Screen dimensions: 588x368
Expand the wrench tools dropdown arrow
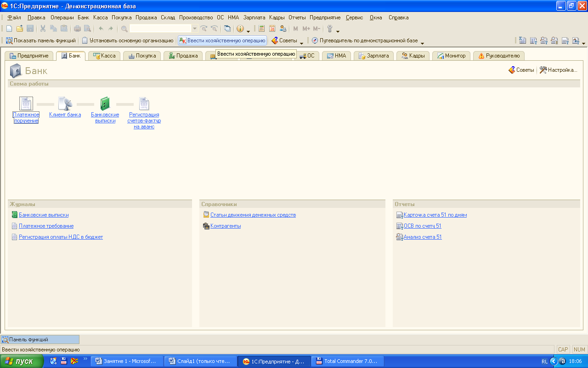tap(338, 30)
